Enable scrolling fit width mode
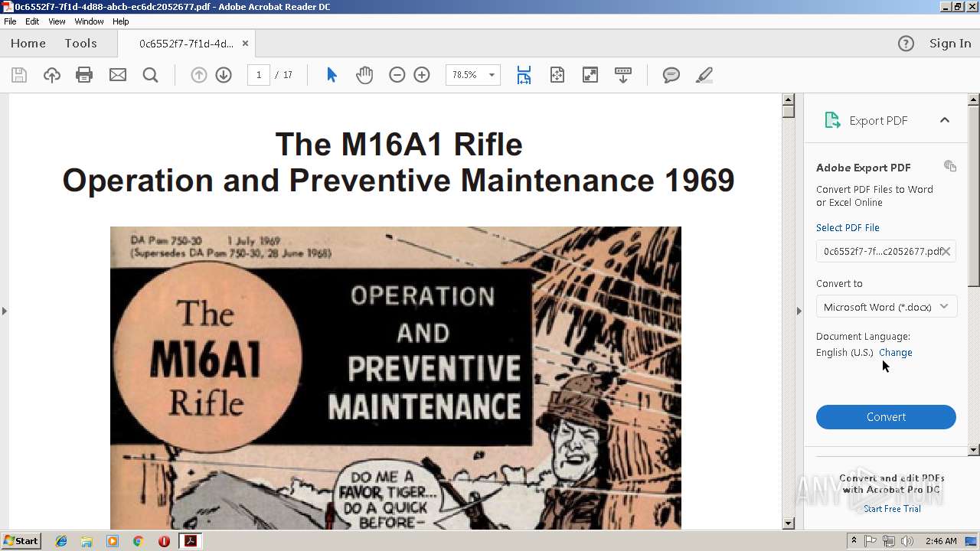This screenshot has height=551, width=980. tap(524, 75)
